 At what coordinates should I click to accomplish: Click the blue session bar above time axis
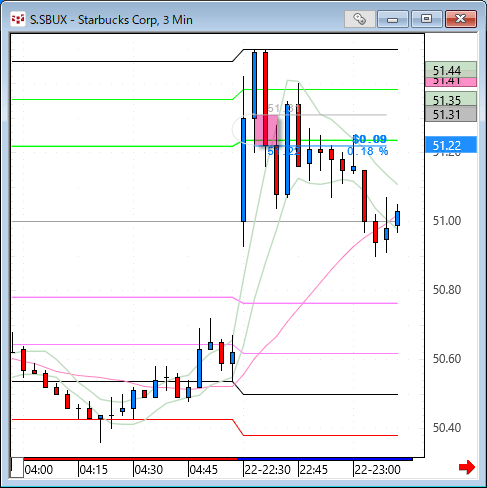coord(325,459)
